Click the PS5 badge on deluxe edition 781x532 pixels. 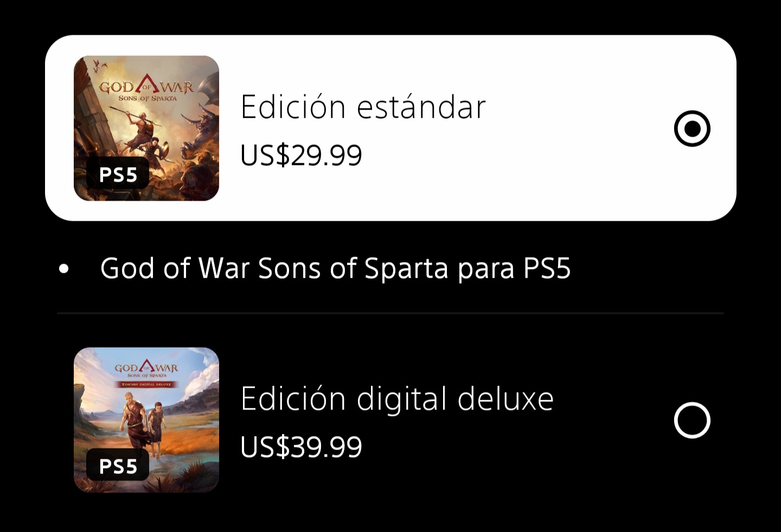click(x=118, y=466)
